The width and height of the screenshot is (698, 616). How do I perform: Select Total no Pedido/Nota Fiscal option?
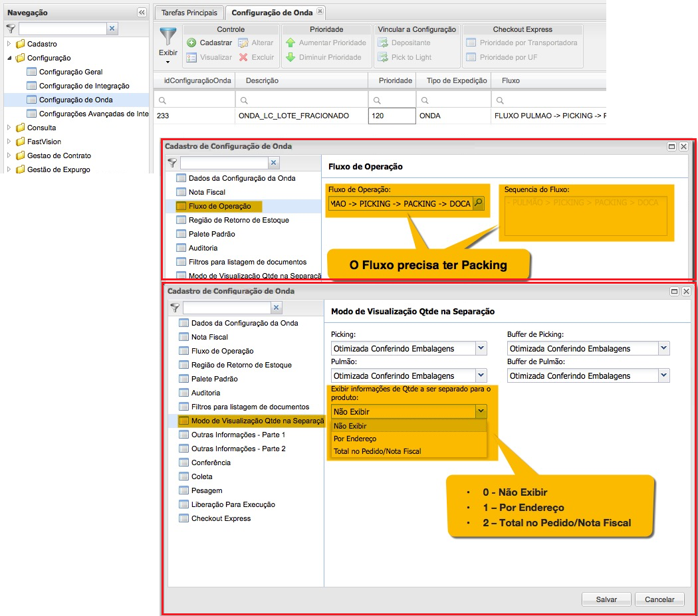click(x=409, y=451)
